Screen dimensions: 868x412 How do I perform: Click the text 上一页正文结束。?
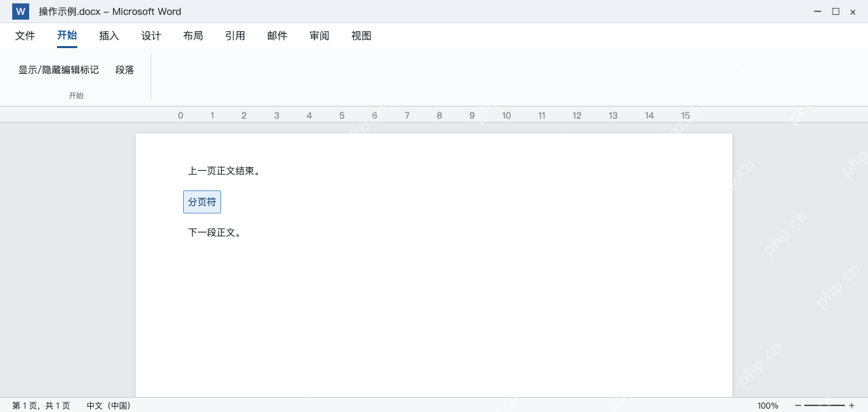click(x=224, y=171)
